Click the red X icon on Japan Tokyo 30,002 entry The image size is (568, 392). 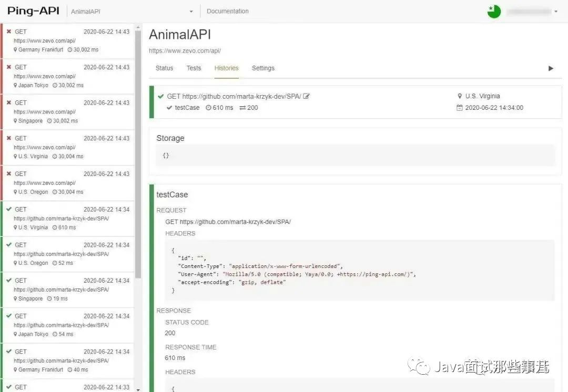tap(9, 67)
